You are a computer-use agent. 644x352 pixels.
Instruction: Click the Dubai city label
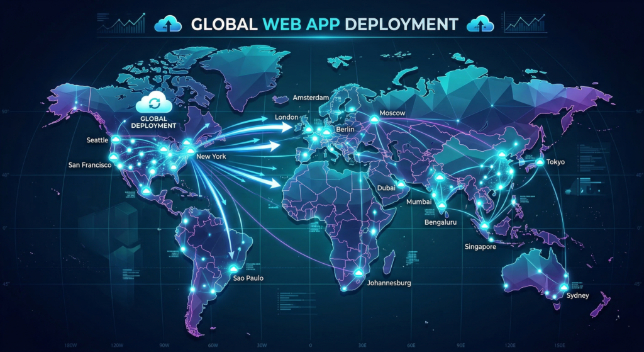click(386, 188)
